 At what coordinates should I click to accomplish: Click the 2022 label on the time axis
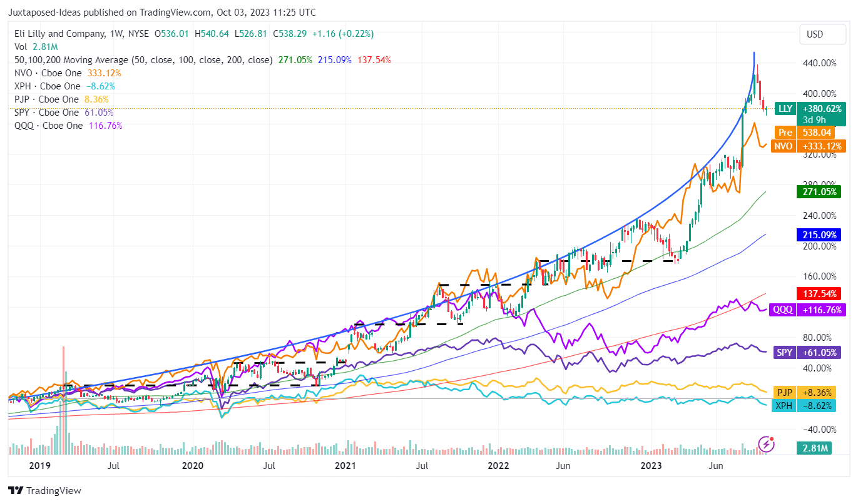pyautogui.click(x=498, y=465)
